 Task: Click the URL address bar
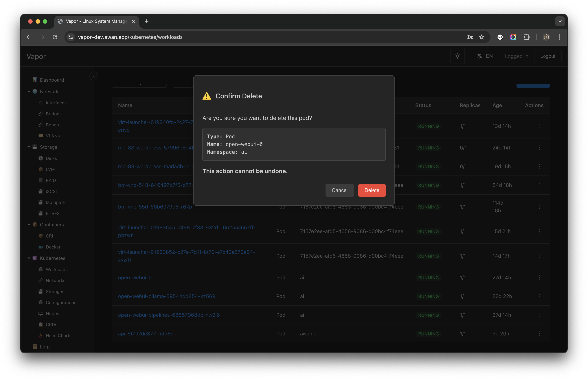(x=247, y=37)
